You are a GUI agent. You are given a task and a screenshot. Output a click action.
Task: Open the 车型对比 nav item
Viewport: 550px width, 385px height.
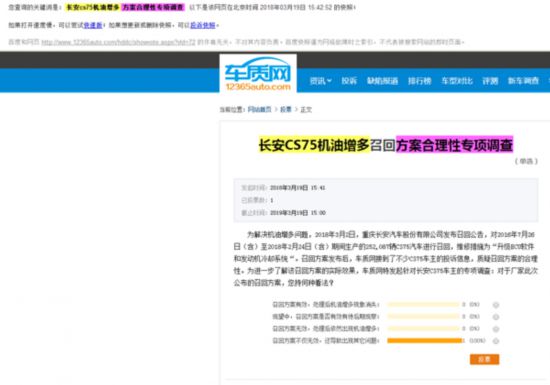pyautogui.click(x=457, y=81)
